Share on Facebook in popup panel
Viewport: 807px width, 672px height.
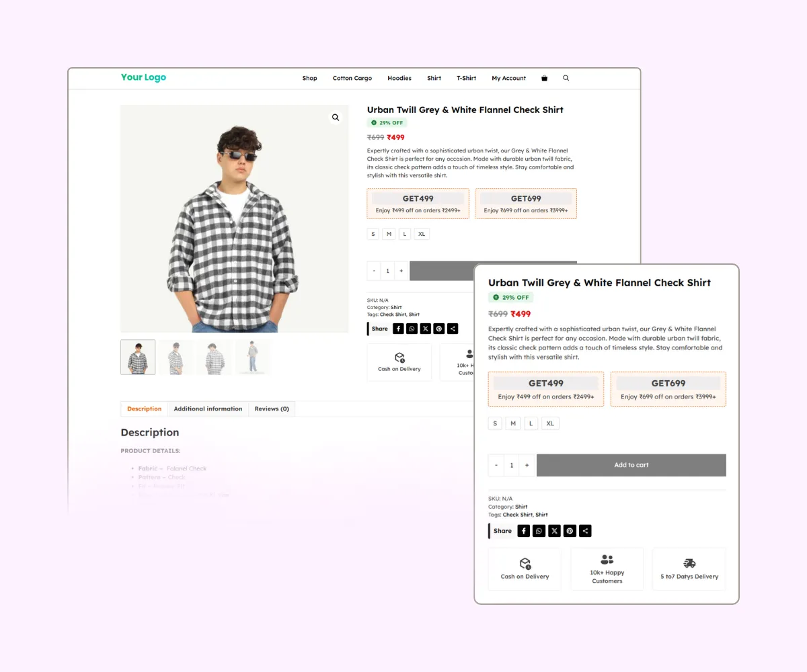524,531
